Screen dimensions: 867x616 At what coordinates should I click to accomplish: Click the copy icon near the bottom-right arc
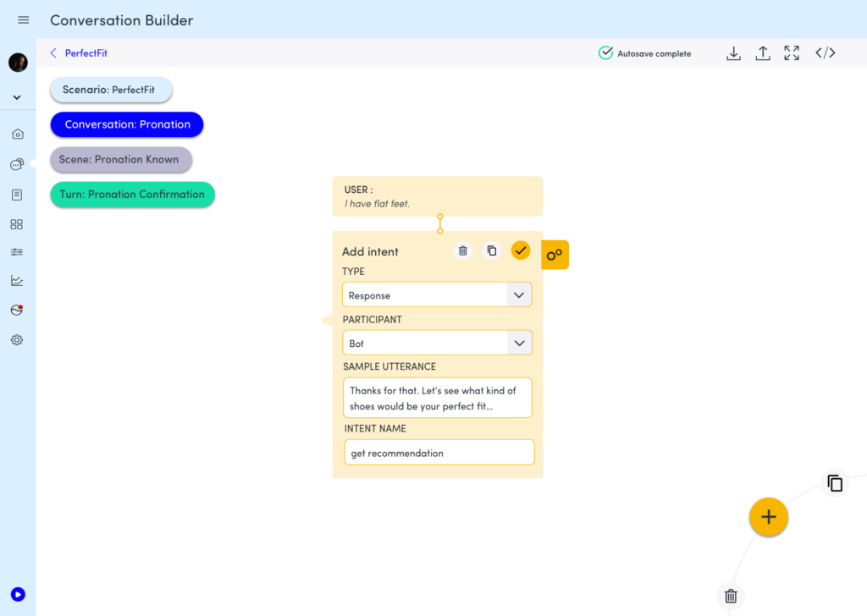835,483
